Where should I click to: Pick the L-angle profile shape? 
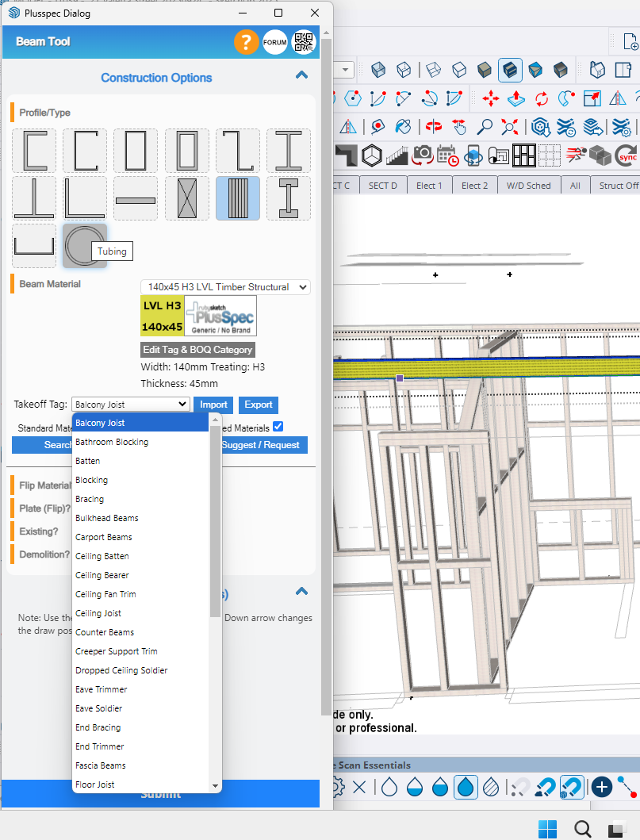tap(84, 198)
